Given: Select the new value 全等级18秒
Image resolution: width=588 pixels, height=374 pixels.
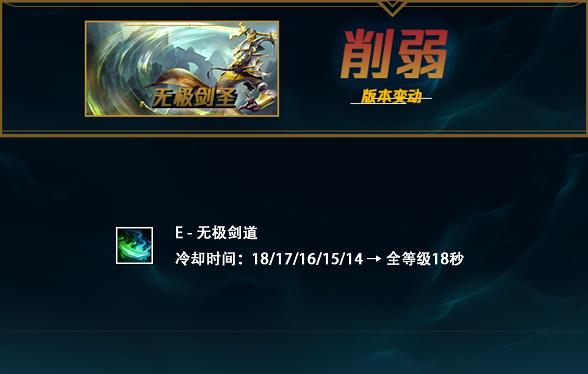Looking at the screenshot, I should pos(425,259).
